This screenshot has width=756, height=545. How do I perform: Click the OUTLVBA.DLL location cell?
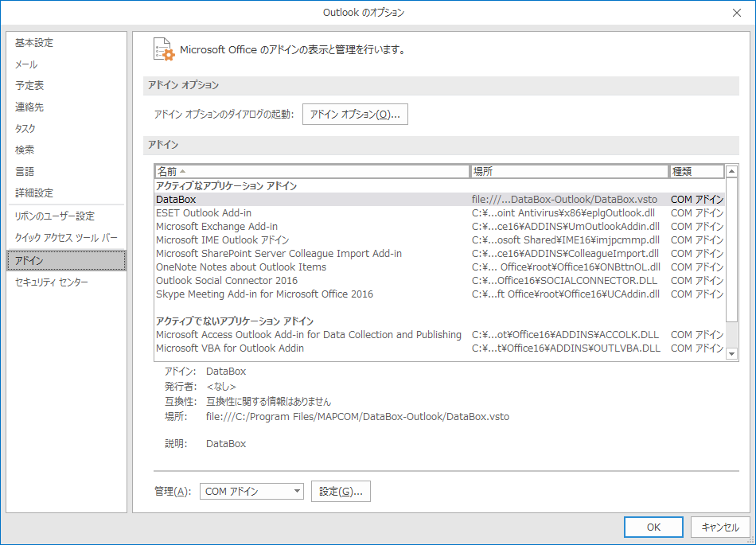(566, 348)
